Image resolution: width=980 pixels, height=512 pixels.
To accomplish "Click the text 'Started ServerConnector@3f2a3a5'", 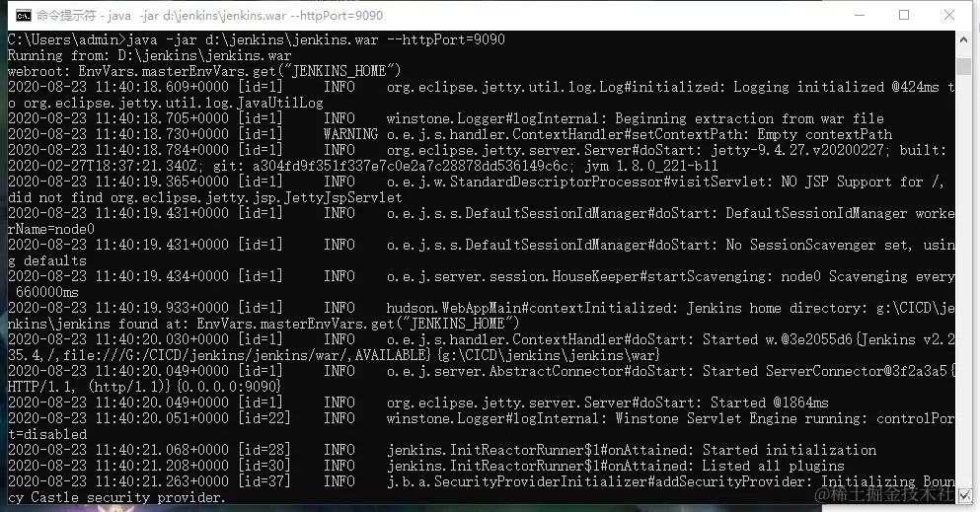I will click(824, 370).
